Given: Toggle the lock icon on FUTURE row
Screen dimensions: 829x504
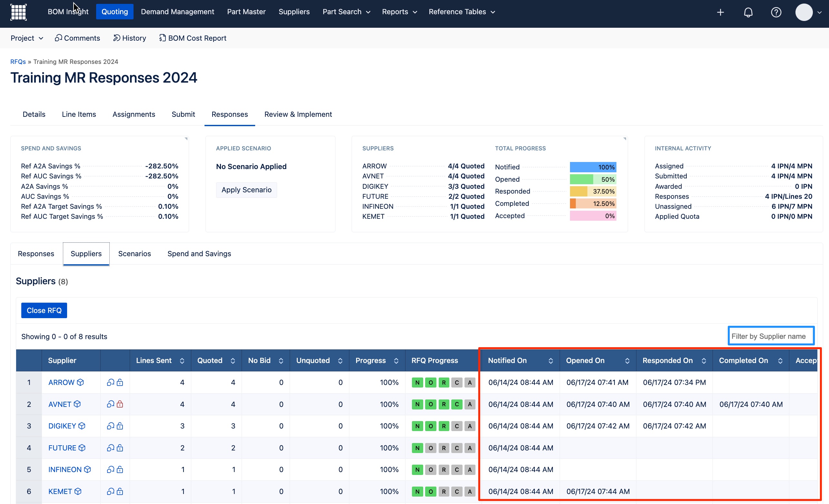Looking at the screenshot, I should pyautogui.click(x=120, y=448).
